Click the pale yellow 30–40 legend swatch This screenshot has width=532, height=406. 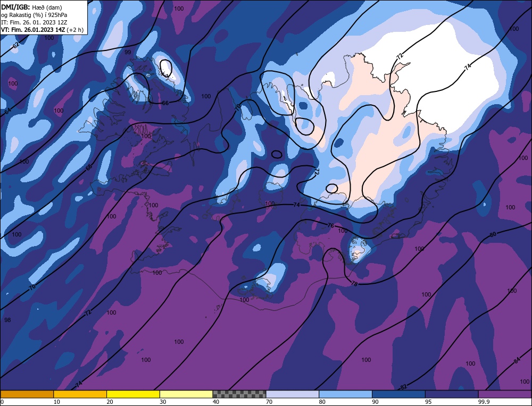point(186,394)
